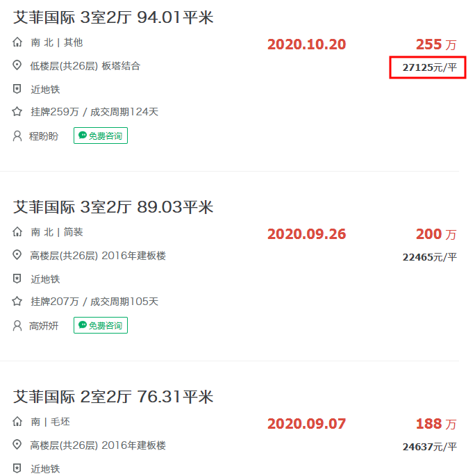Image resolution: width=475 pixels, height=476 pixels.
Task: Click the sale date 2020.10.20
Action: (x=306, y=44)
